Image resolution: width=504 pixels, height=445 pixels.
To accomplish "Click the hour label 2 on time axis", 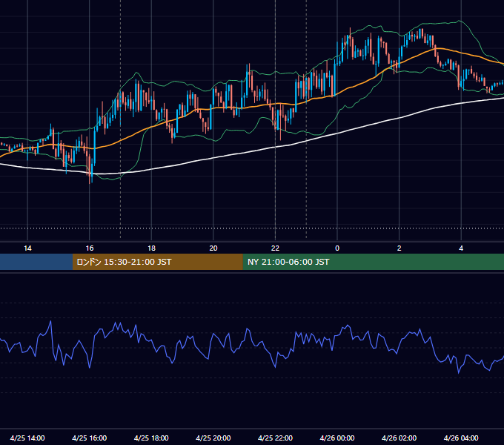I will [x=399, y=248].
